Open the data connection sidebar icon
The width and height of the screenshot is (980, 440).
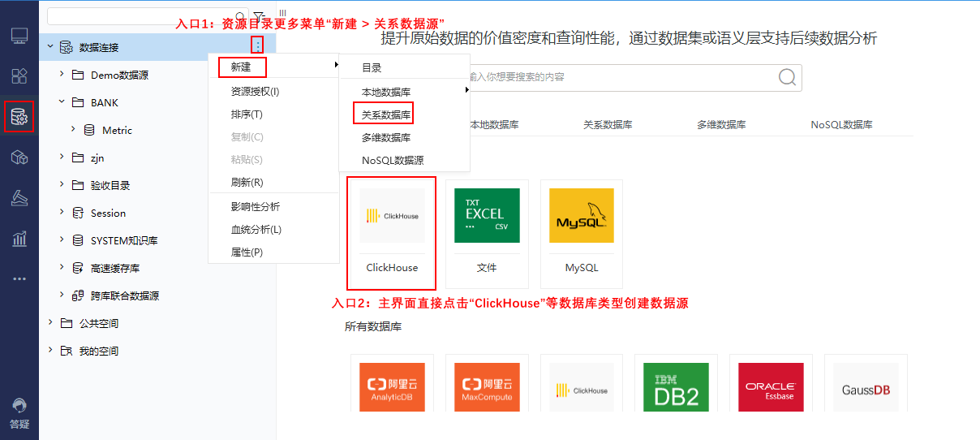click(19, 117)
